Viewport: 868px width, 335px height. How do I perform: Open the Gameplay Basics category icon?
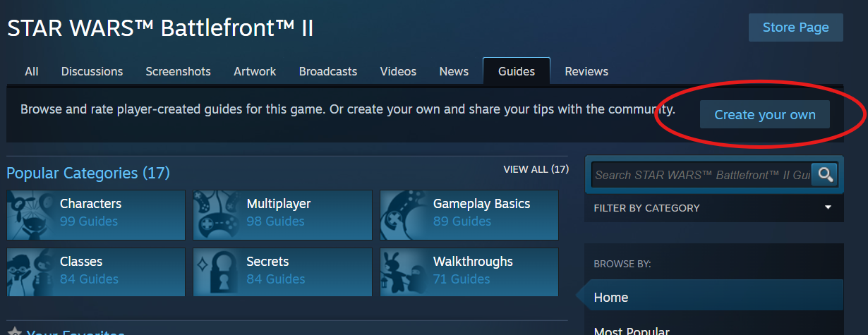pyautogui.click(x=403, y=214)
